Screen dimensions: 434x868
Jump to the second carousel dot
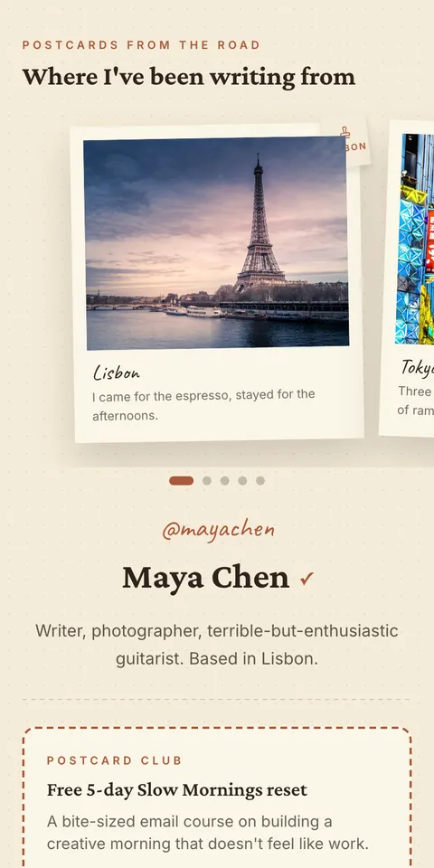tap(207, 480)
